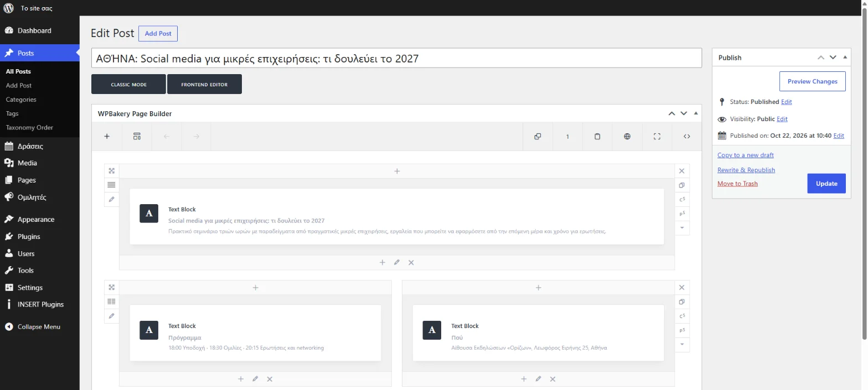This screenshot has width=868, height=390.
Task: Move the Publish panel down
Action: click(833, 58)
